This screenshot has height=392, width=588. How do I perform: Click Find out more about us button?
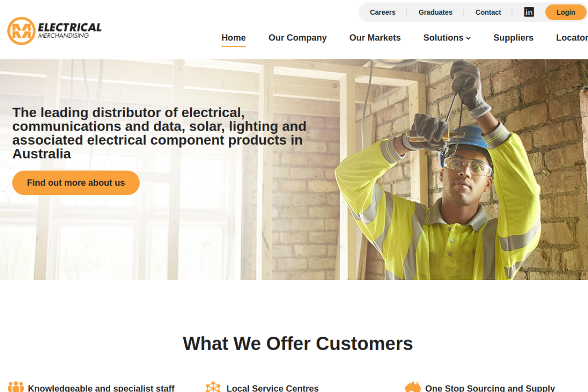(76, 183)
